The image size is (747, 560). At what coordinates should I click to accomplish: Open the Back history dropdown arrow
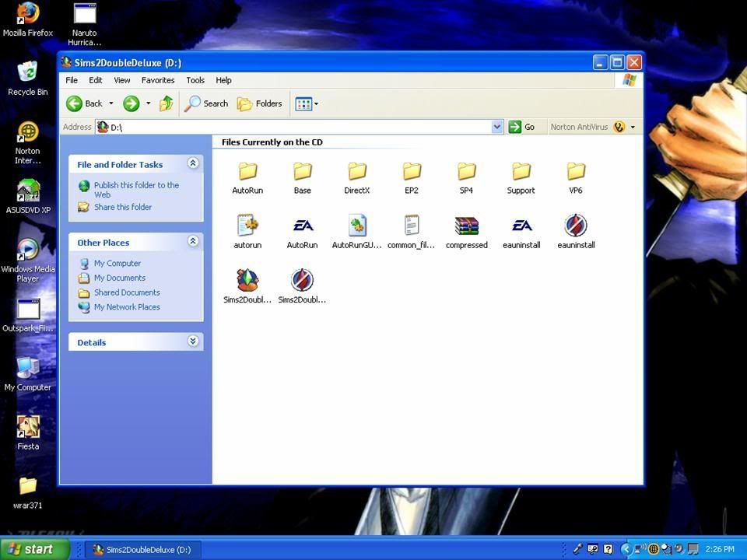(111, 103)
